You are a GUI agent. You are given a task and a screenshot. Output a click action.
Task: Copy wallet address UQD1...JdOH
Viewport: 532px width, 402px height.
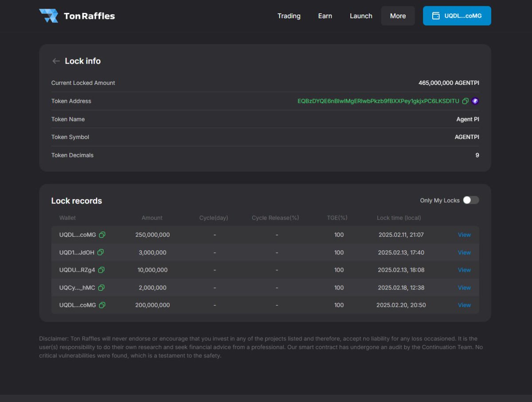pos(101,252)
